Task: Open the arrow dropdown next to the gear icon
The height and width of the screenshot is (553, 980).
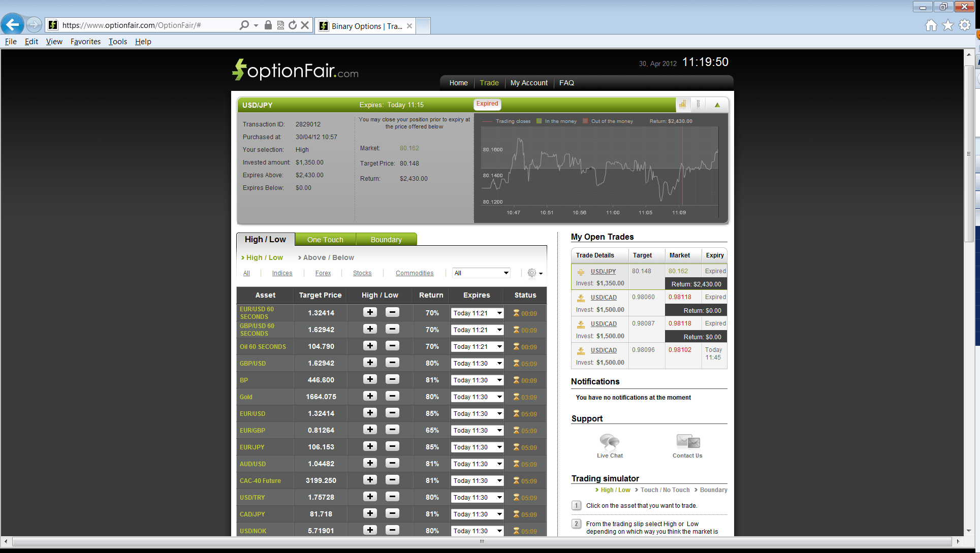Action: click(x=542, y=273)
